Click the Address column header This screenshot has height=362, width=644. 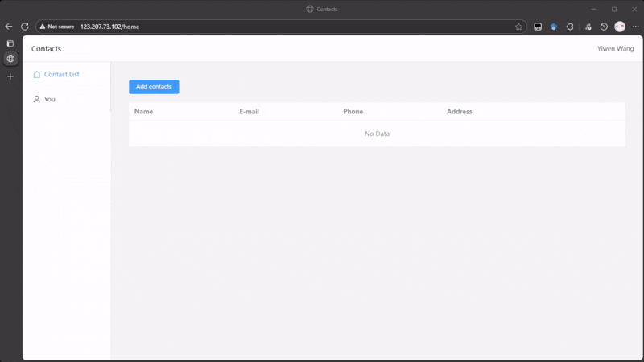tap(460, 112)
